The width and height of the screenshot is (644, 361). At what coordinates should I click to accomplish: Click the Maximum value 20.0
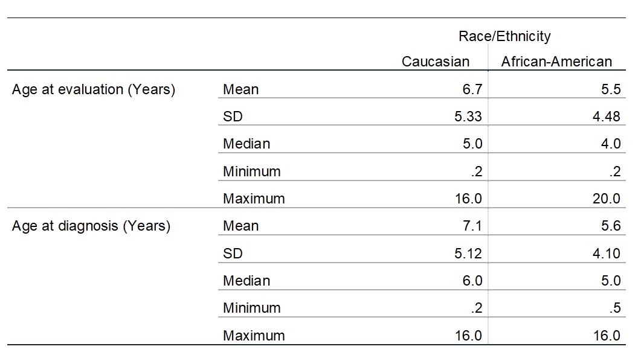pos(607,199)
